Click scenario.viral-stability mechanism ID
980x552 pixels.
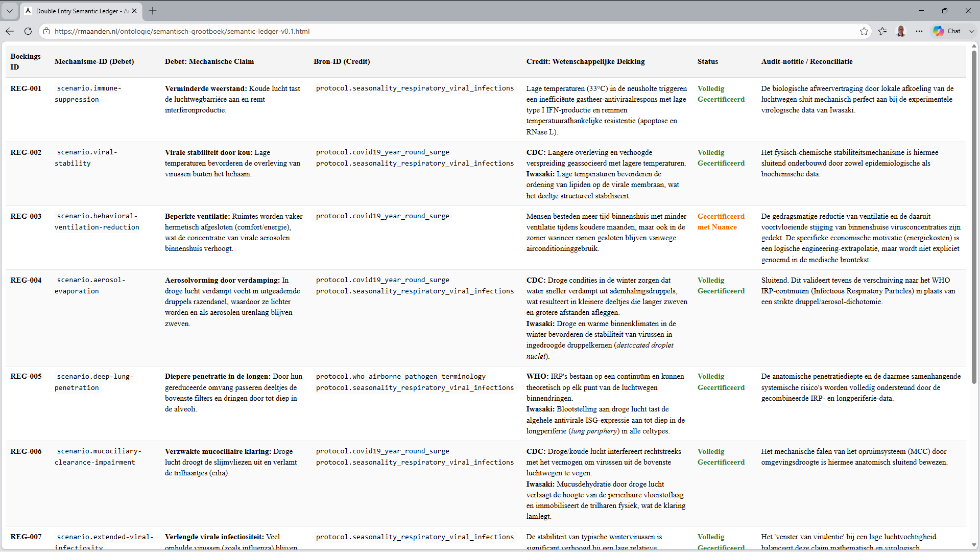pyautogui.click(x=86, y=158)
